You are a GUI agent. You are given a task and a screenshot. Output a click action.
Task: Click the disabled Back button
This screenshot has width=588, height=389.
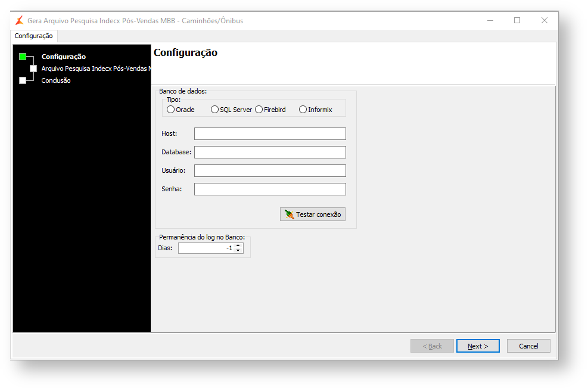(x=432, y=346)
